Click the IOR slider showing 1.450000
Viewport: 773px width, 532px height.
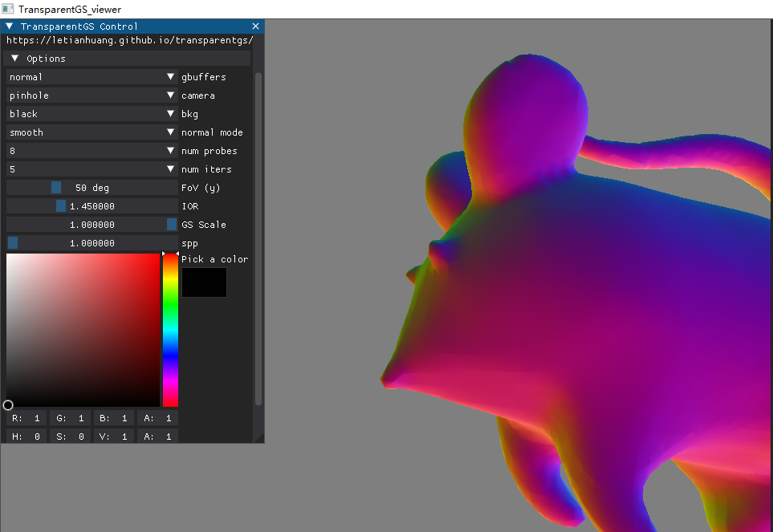point(92,206)
